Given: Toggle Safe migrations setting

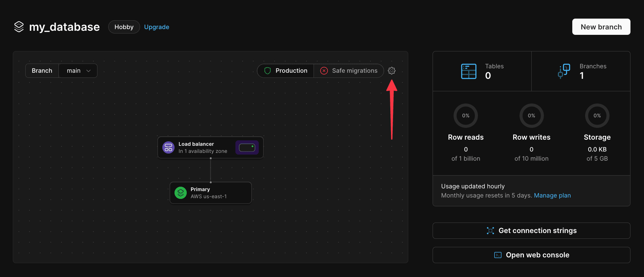Looking at the screenshot, I should 349,71.
